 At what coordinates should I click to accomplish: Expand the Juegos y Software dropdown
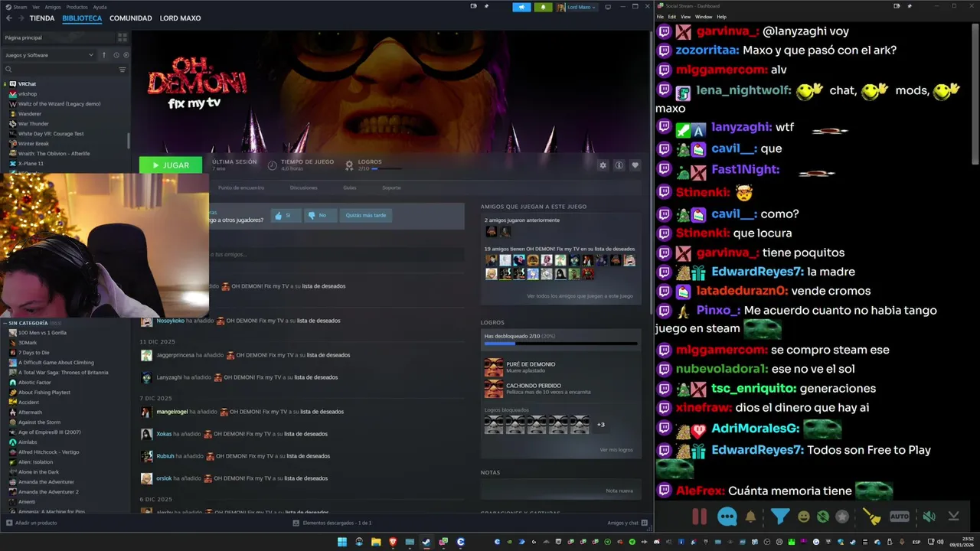coord(49,55)
